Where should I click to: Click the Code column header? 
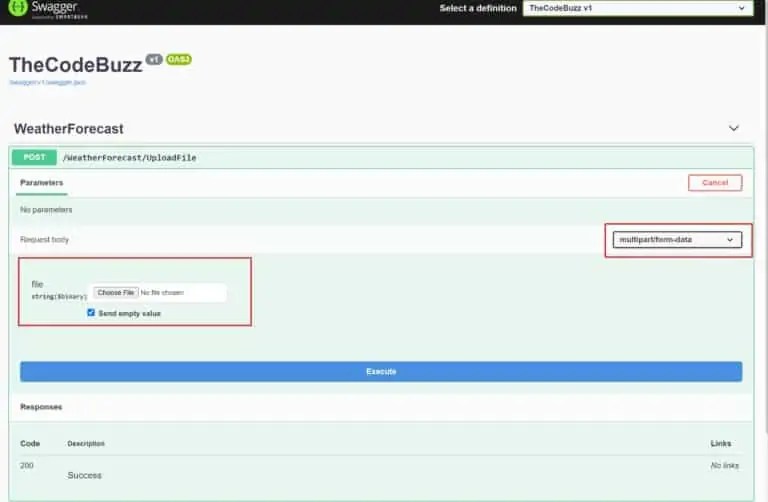click(30, 443)
